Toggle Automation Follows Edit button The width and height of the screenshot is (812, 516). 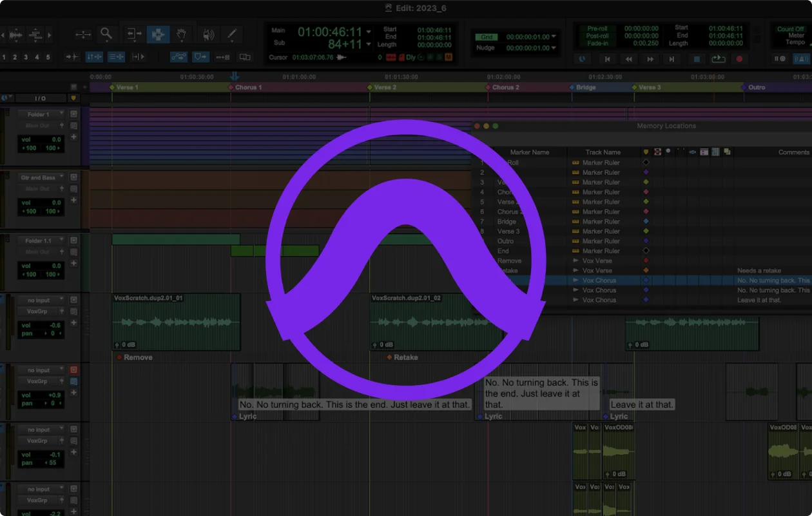pyautogui.click(x=179, y=57)
